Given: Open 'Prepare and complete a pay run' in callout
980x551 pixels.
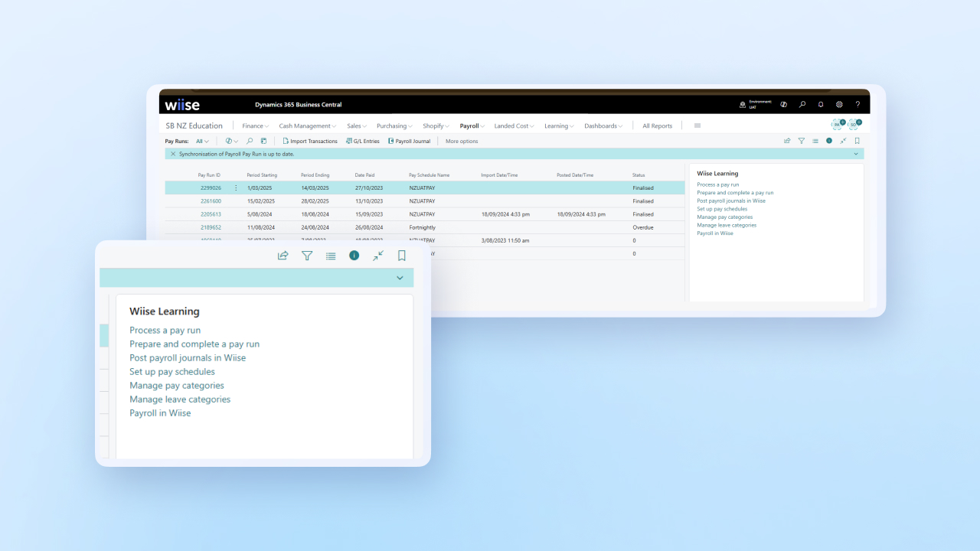Looking at the screenshot, I should pyautogui.click(x=194, y=344).
